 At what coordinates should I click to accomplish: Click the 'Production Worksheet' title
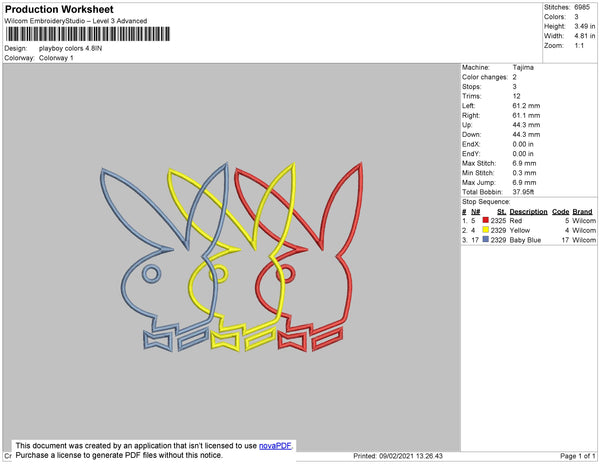[59, 10]
